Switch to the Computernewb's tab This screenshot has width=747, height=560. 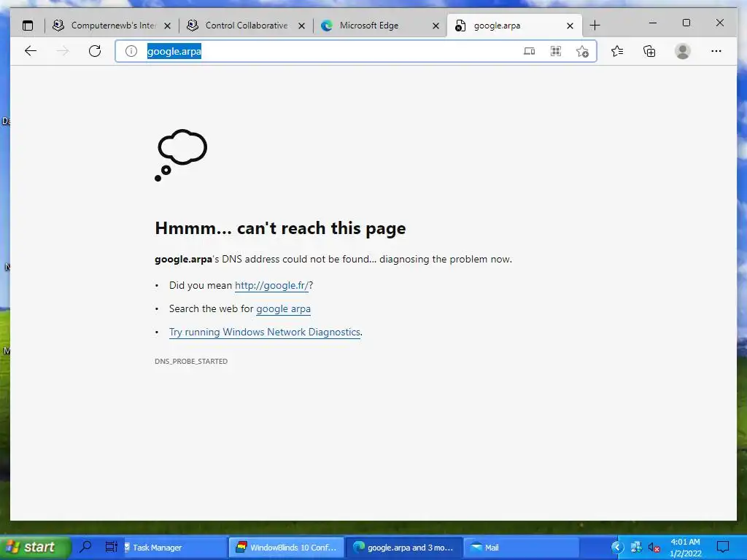(112, 26)
